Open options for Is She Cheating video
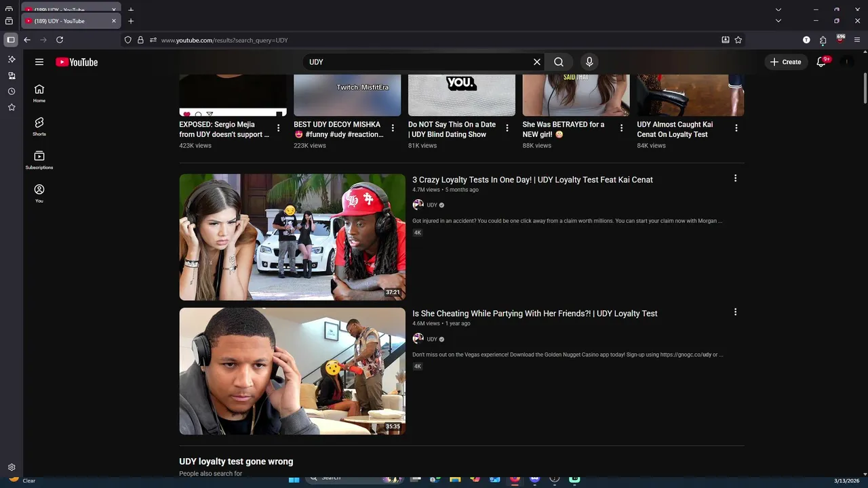Image resolution: width=868 pixels, height=488 pixels. tap(735, 312)
